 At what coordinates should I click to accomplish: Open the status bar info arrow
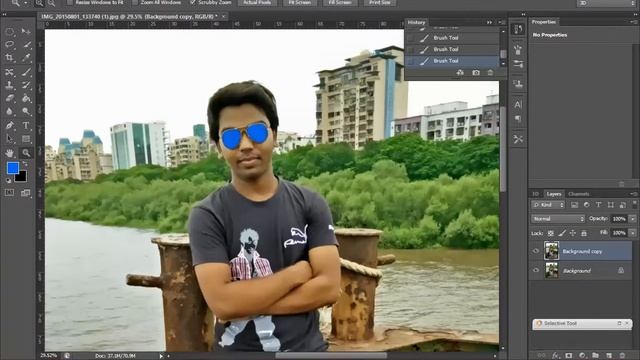[x=161, y=356]
